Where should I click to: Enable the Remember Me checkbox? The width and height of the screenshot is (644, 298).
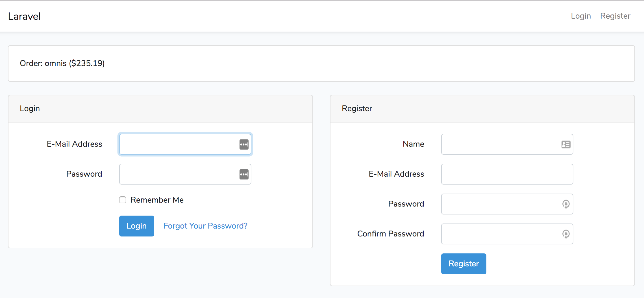pyautogui.click(x=123, y=200)
